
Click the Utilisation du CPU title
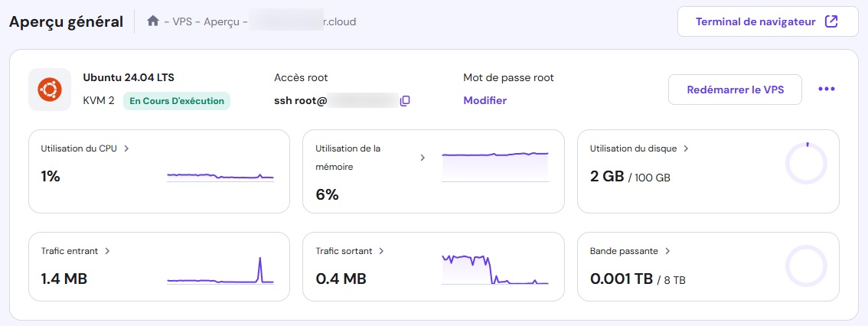79,148
